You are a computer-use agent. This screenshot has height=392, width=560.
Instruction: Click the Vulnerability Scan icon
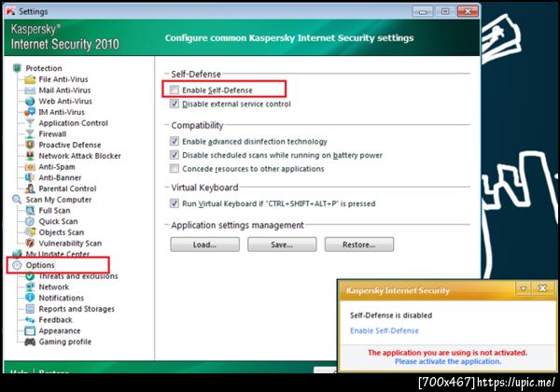(x=30, y=243)
